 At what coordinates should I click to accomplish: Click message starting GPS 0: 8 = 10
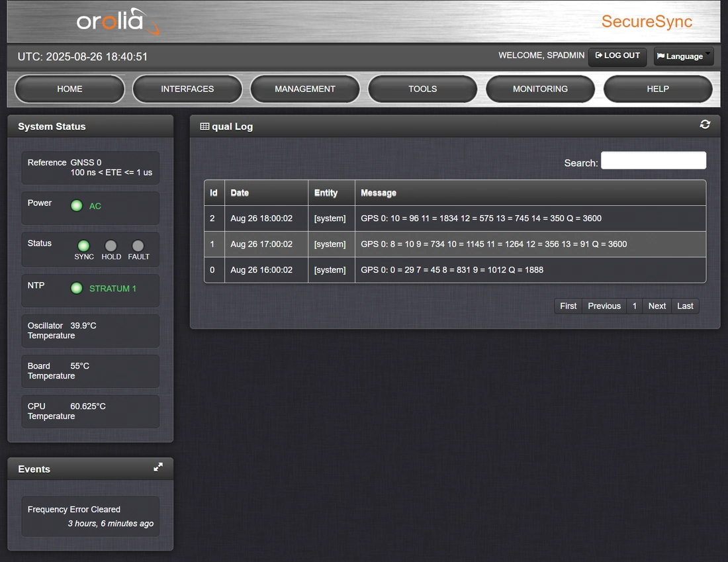click(x=494, y=244)
